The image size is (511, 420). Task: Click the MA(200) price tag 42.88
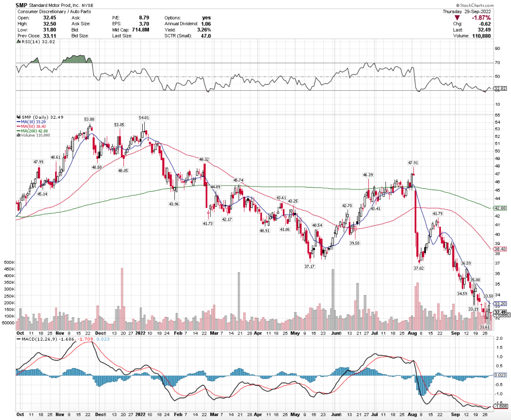[500, 208]
